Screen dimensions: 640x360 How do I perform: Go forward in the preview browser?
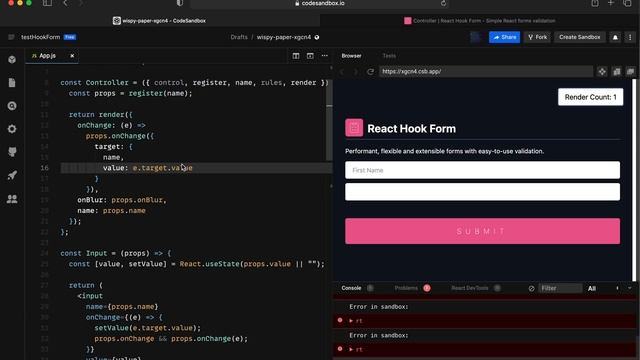356,71
